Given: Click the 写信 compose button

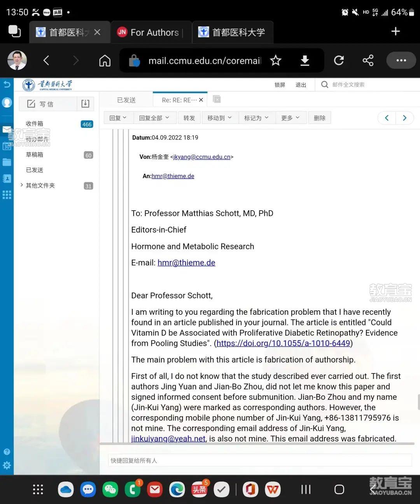Looking at the screenshot, I should click(48, 104).
